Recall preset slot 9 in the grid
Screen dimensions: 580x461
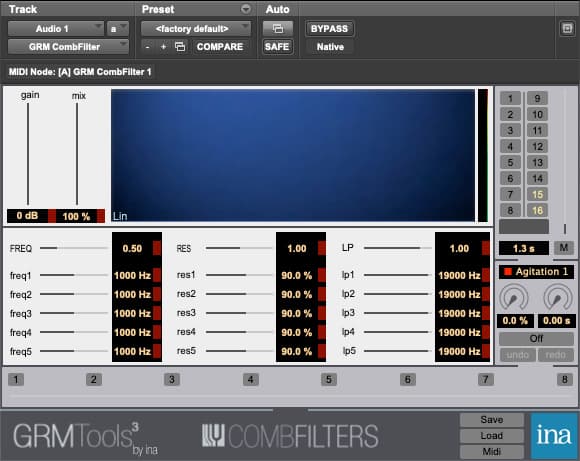pyautogui.click(x=537, y=98)
